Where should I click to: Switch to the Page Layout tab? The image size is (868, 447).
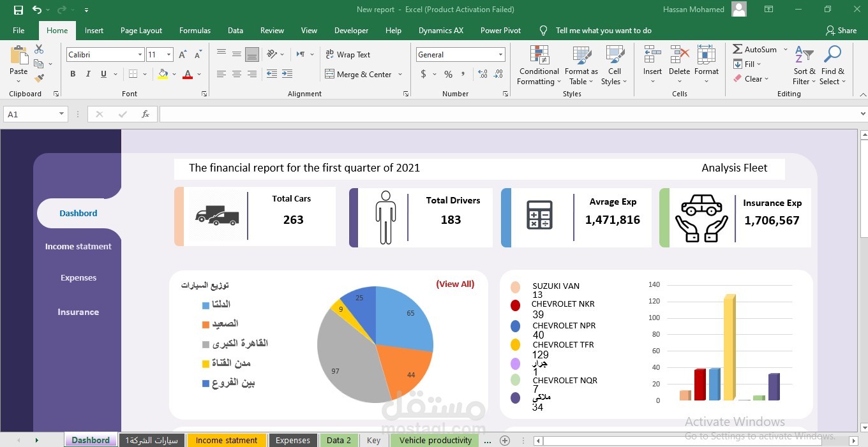141,30
